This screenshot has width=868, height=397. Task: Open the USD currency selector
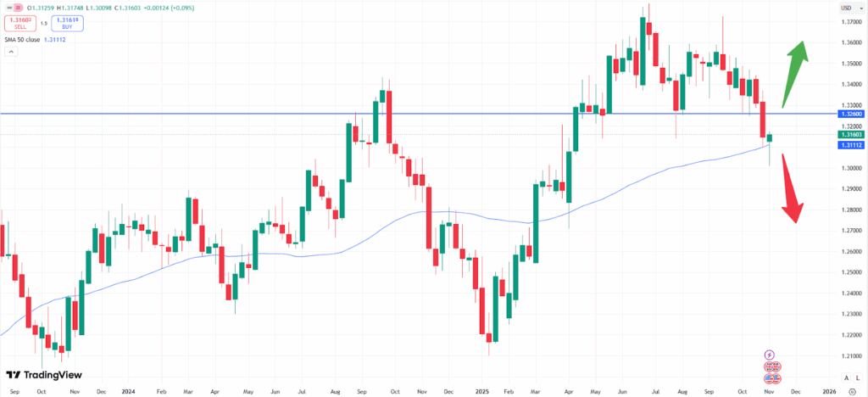click(x=845, y=8)
